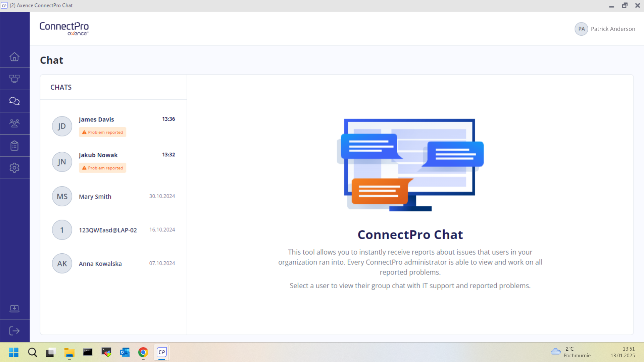Click the agent download icon in sidebar
The width and height of the screenshot is (644, 362).
15,308
